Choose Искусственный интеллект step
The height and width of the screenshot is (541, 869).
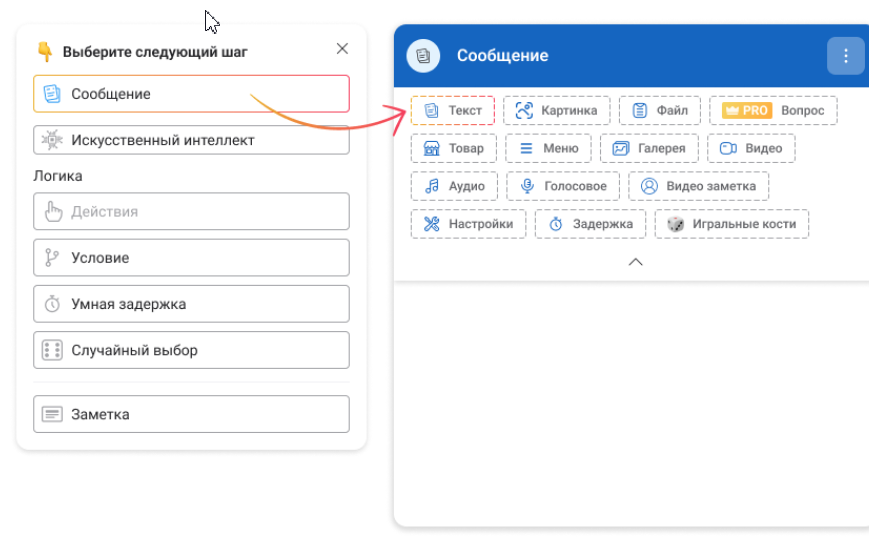191,140
